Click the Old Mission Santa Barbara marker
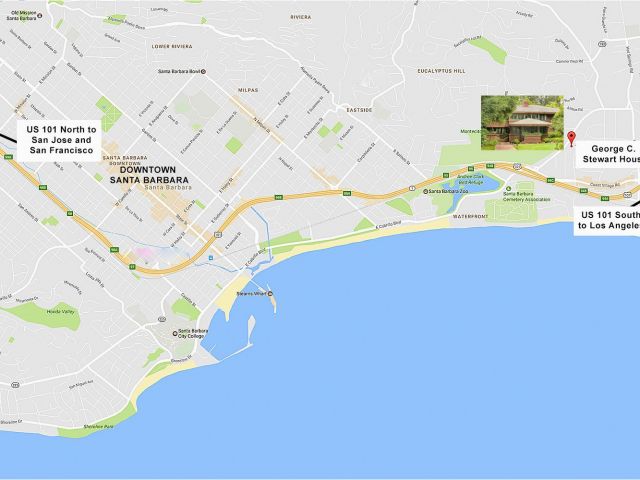 (40, 16)
